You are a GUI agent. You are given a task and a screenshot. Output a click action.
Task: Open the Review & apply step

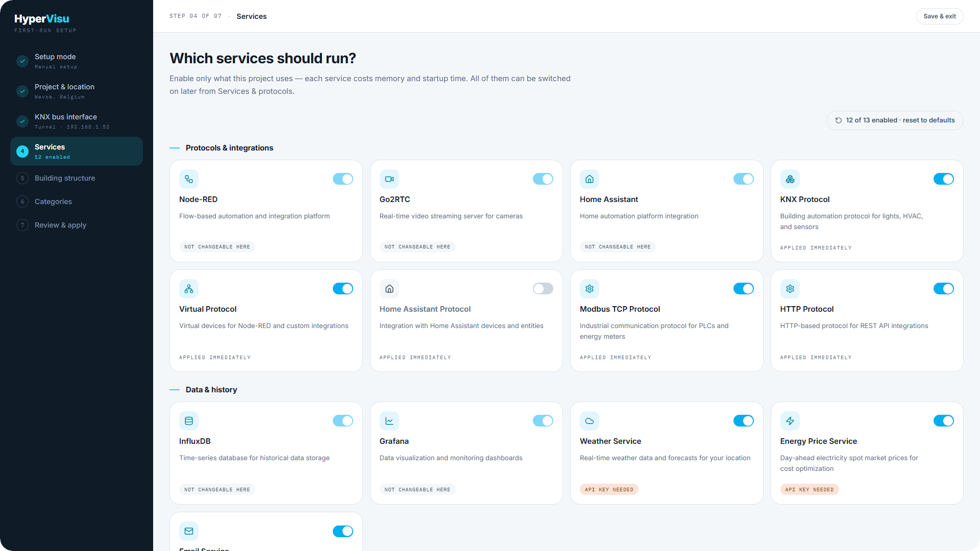tap(77, 225)
